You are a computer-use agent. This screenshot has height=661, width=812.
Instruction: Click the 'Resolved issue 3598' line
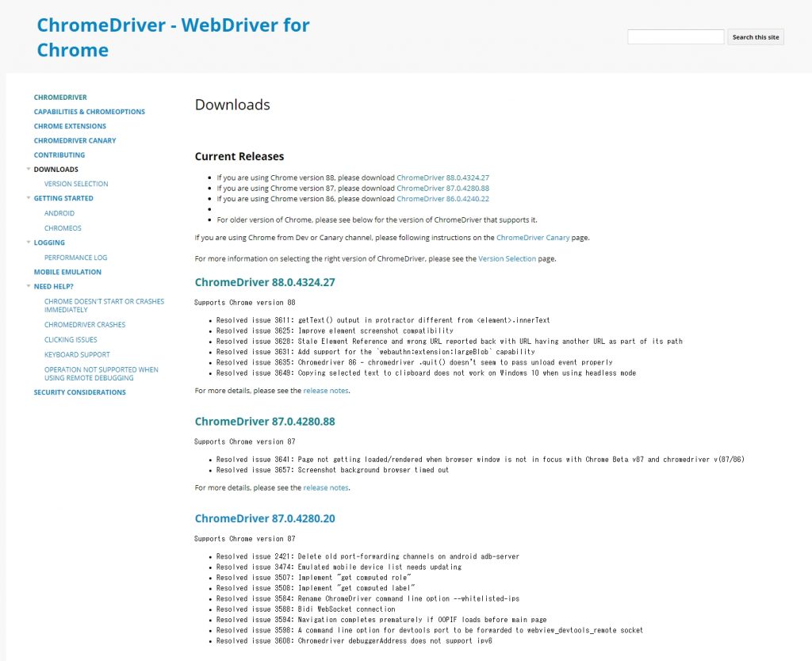coord(429,630)
